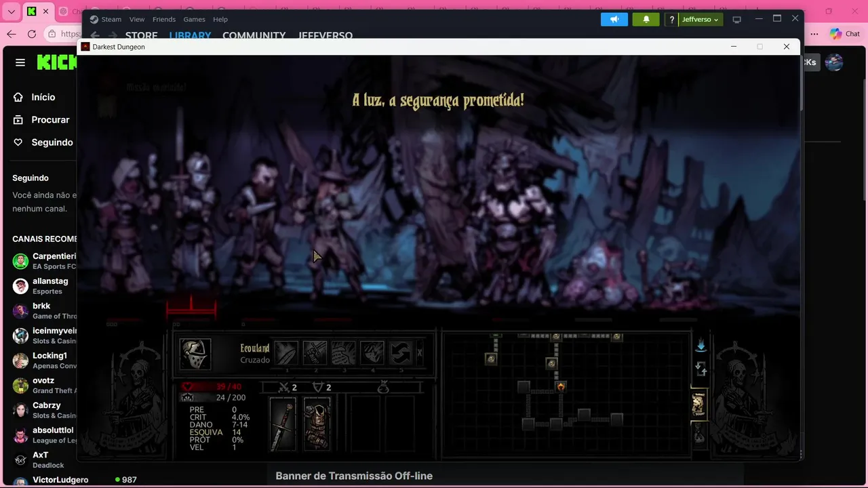Image resolution: width=868 pixels, height=488 pixels.
Task: Open Ecouland's crusader helmet portrait
Action: (195, 354)
